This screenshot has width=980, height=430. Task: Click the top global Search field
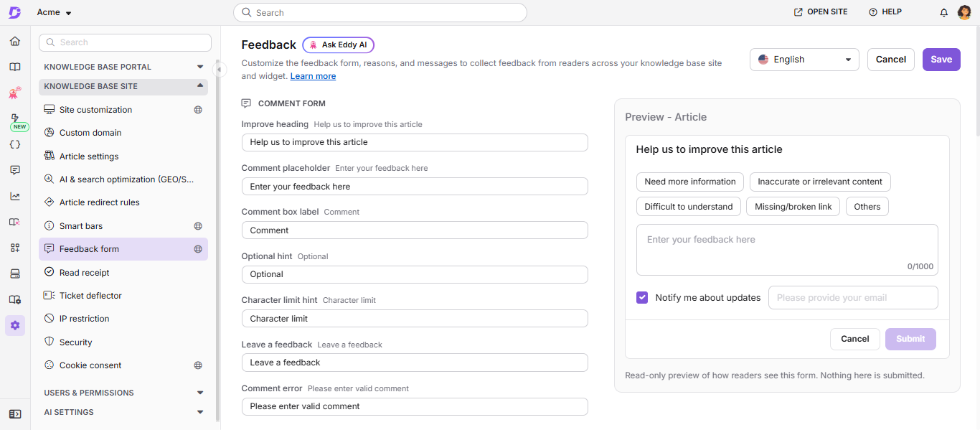380,12
